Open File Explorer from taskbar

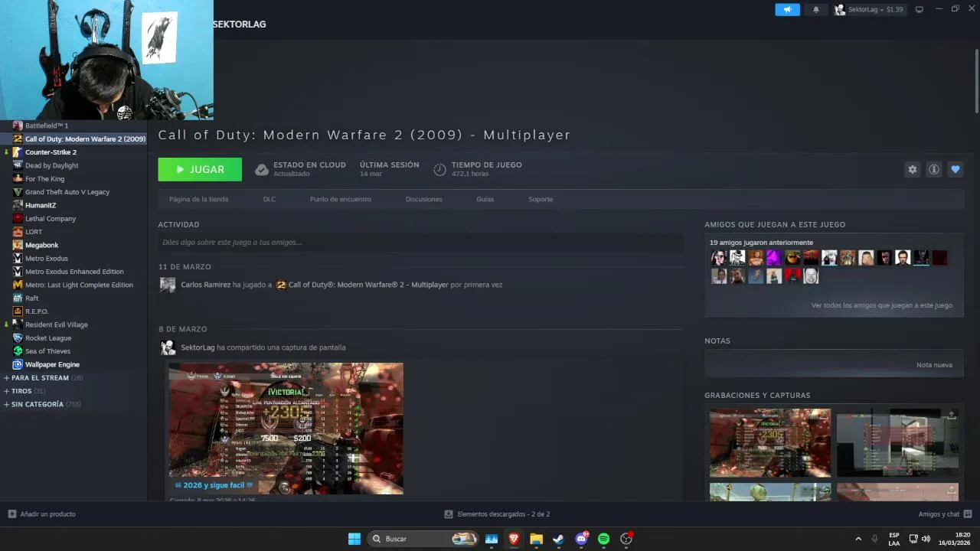(536, 539)
